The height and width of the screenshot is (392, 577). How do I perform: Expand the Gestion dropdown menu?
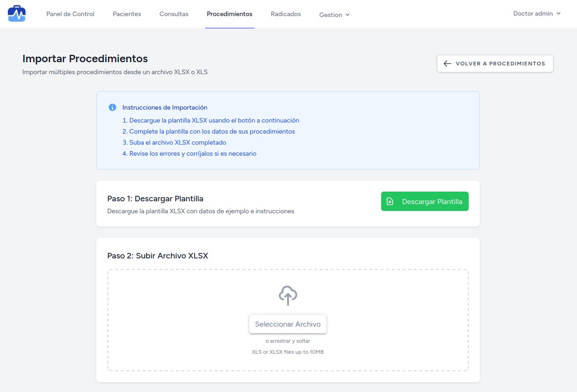(x=334, y=15)
